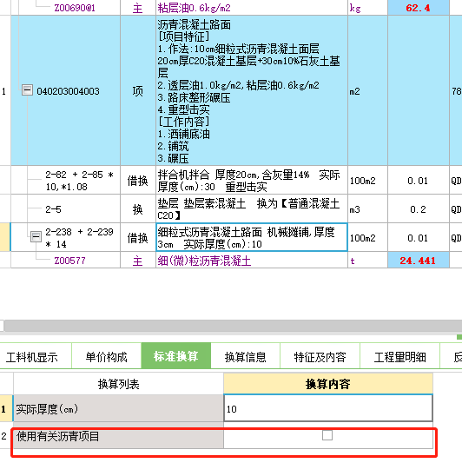462x476 pixels.
Task: Click the 0.2 quantity cell in row 2-5
Action: coord(419,209)
